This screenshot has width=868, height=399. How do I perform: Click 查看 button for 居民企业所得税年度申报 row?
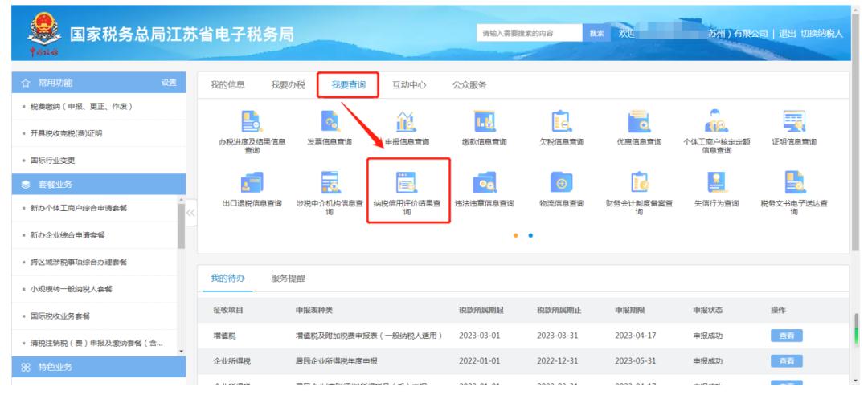click(x=787, y=361)
